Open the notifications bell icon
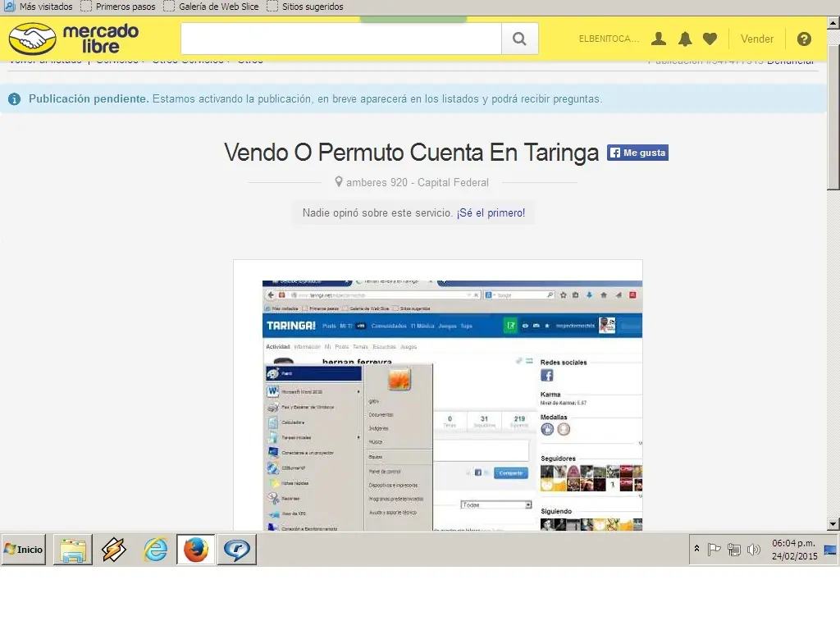Screen dimensions: 840x630 685,39
